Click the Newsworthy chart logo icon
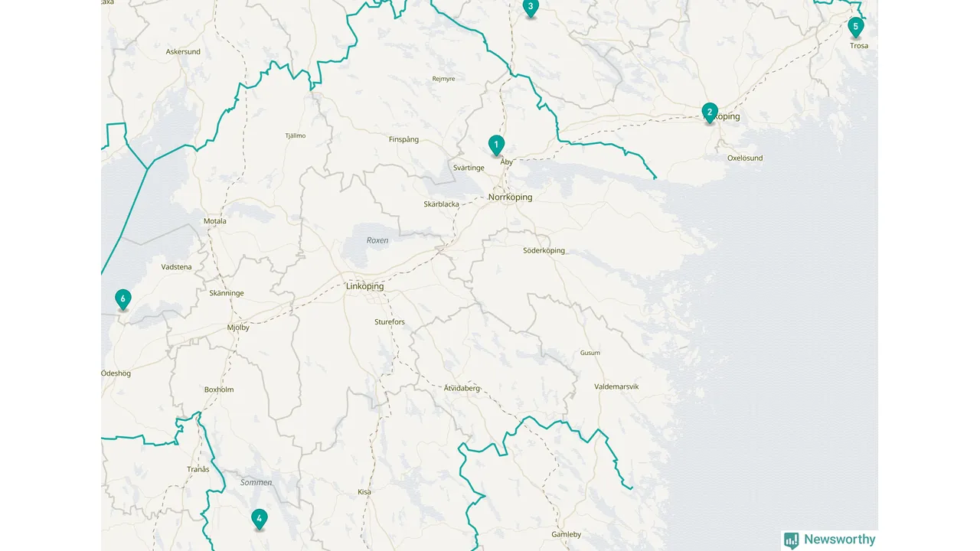Image resolution: width=980 pixels, height=551 pixels. tap(791, 540)
